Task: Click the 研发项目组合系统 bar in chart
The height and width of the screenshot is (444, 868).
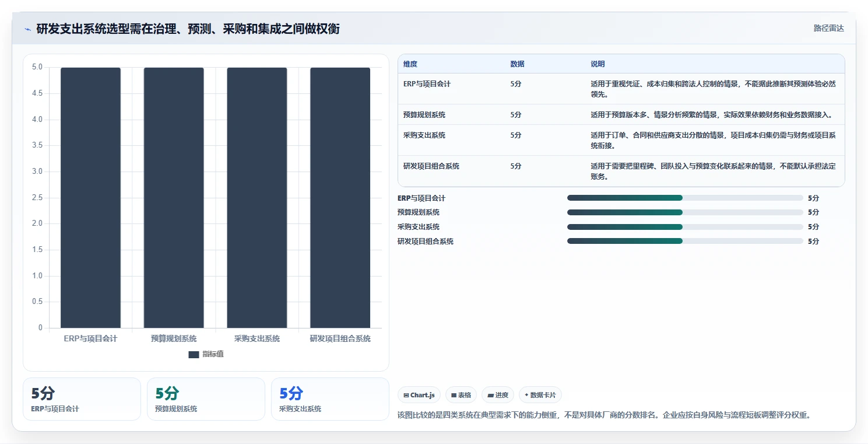Action: [x=340, y=198]
